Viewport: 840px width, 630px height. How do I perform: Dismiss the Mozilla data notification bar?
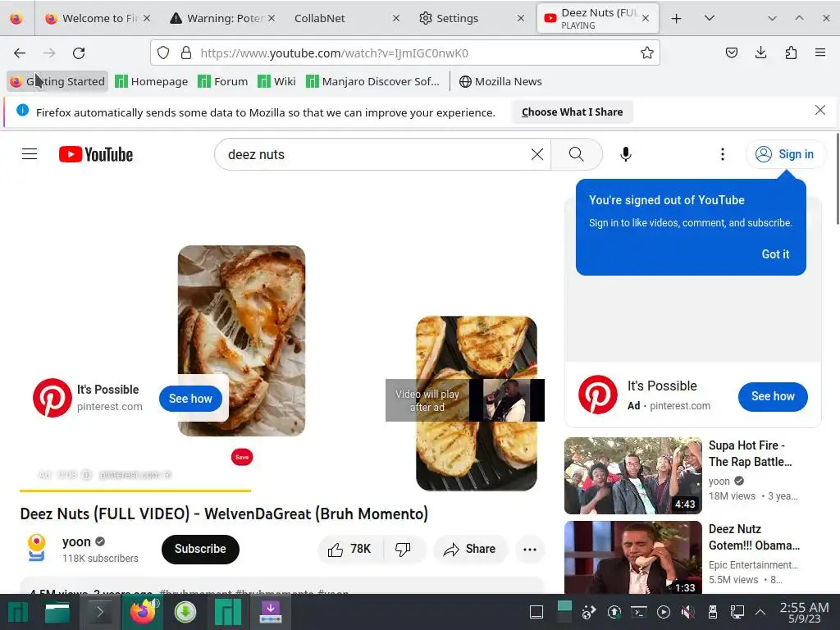[819, 111]
